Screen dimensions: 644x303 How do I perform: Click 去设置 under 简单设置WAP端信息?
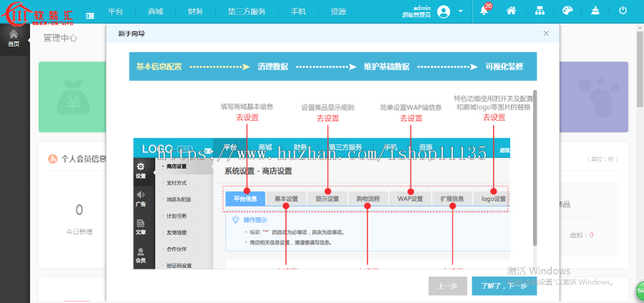click(x=411, y=118)
